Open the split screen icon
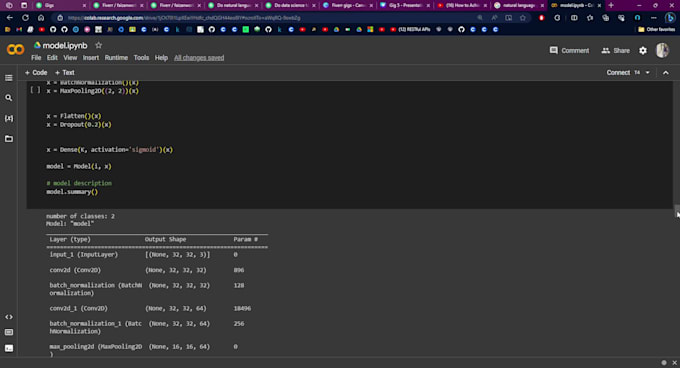Screen dimensions: 680x368 coord(574,18)
